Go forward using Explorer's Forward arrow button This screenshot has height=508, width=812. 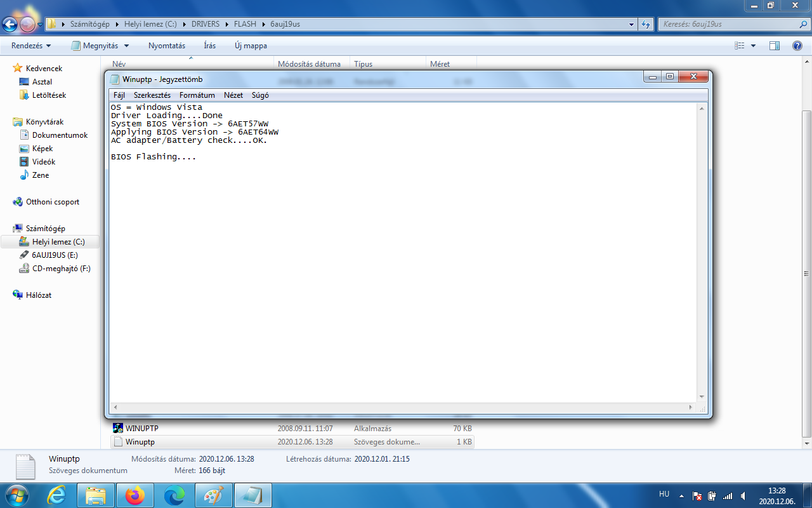click(28, 25)
